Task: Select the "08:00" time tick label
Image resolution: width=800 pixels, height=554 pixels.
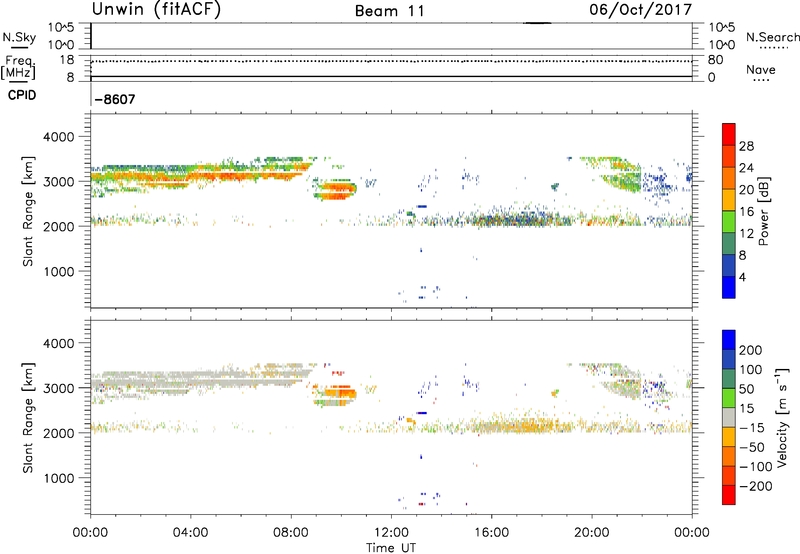Action: [291, 533]
